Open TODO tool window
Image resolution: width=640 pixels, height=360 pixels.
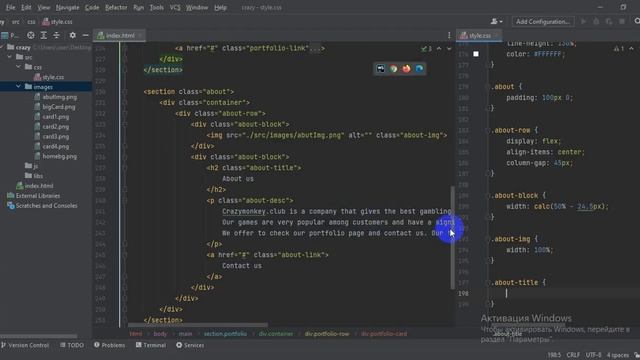tap(72, 345)
